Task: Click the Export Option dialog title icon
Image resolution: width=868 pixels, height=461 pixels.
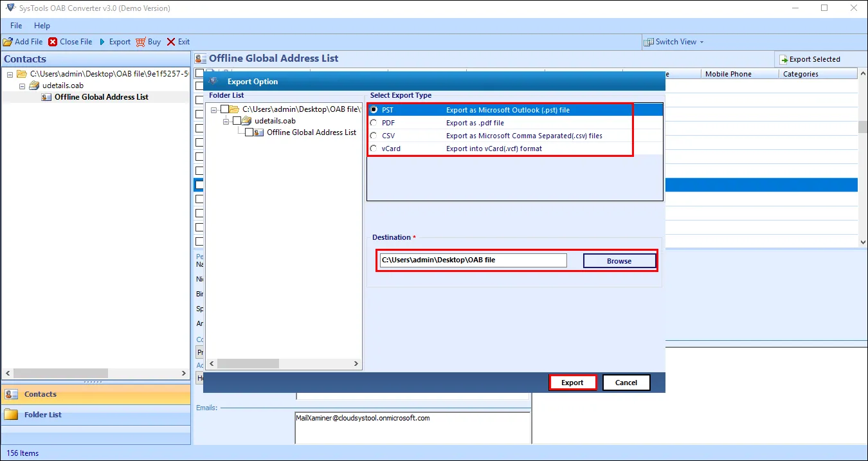Action: click(213, 81)
